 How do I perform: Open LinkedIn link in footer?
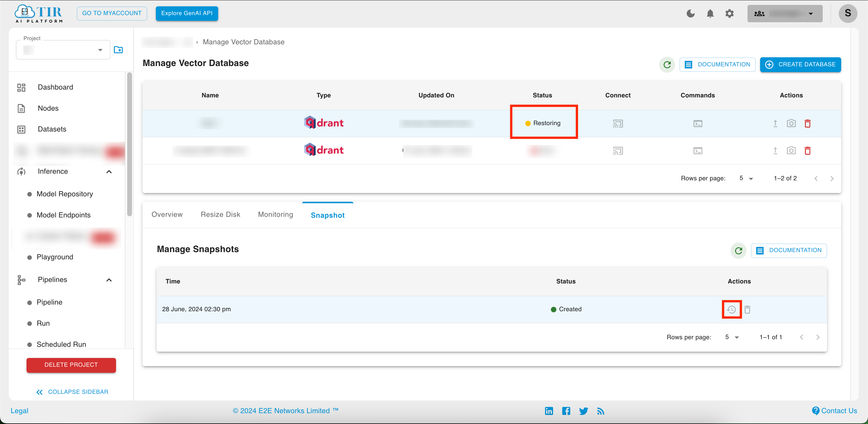[549, 411]
